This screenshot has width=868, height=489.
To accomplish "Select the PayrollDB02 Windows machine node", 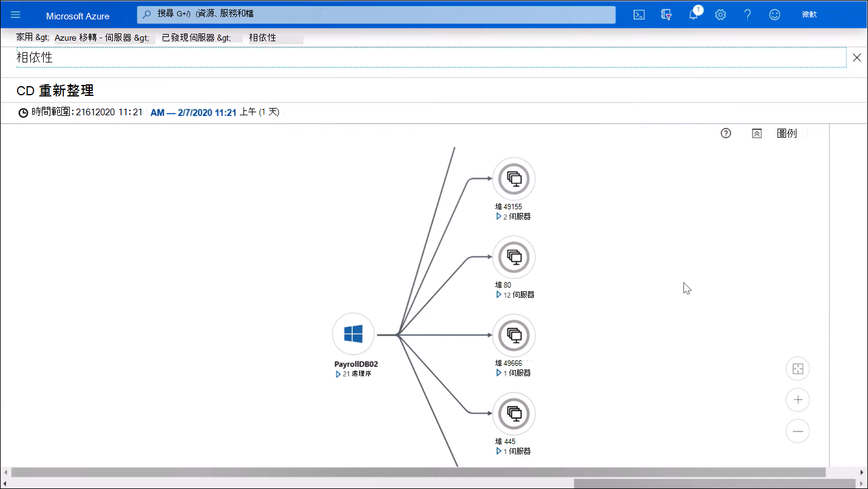I will tap(353, 334).
